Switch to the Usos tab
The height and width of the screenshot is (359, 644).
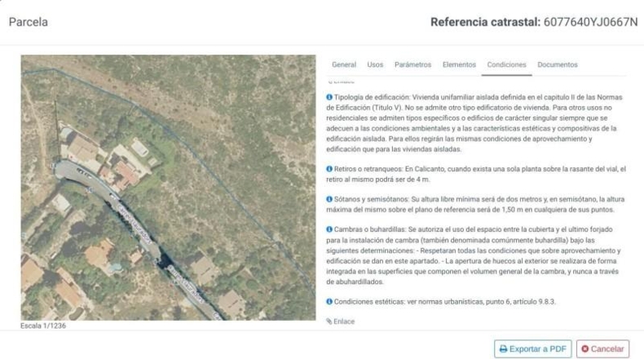pyautogui.click(x=375, y=64)
